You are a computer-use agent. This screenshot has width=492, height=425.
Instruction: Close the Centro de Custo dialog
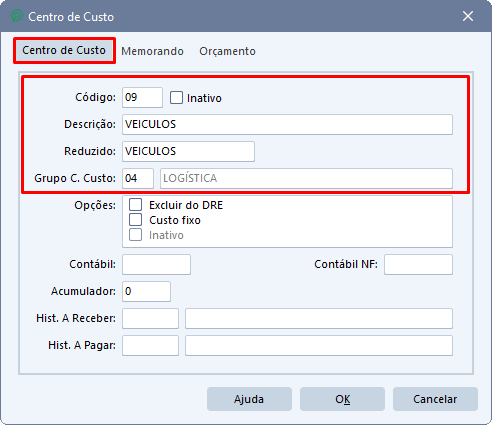click(x=468, y=16)
